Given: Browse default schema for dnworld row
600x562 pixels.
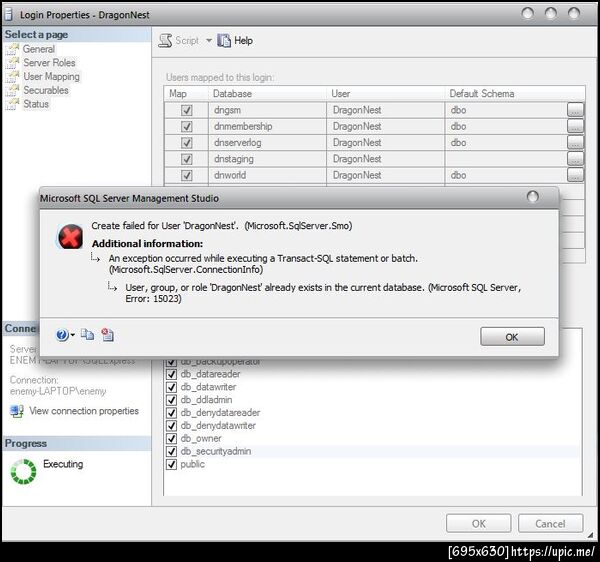Looking at the screenshot, I should (575, 175).
